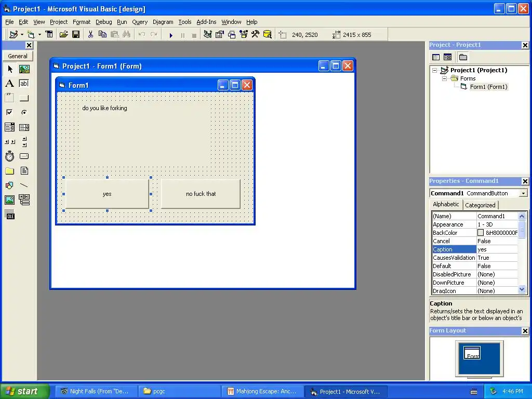Select the Line tool in toolbox
The image size is (532, 399).
click(x=24, y=185)
